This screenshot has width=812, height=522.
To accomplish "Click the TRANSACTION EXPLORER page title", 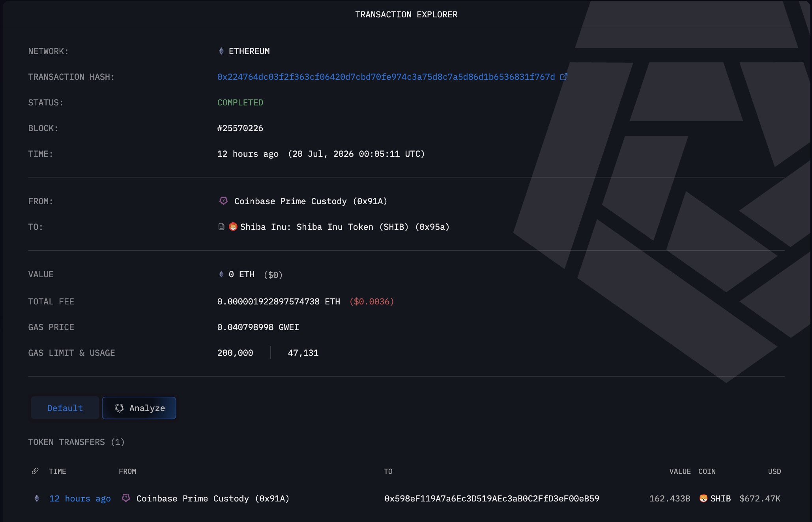I will pyautogui.click(x=406, y=15).
